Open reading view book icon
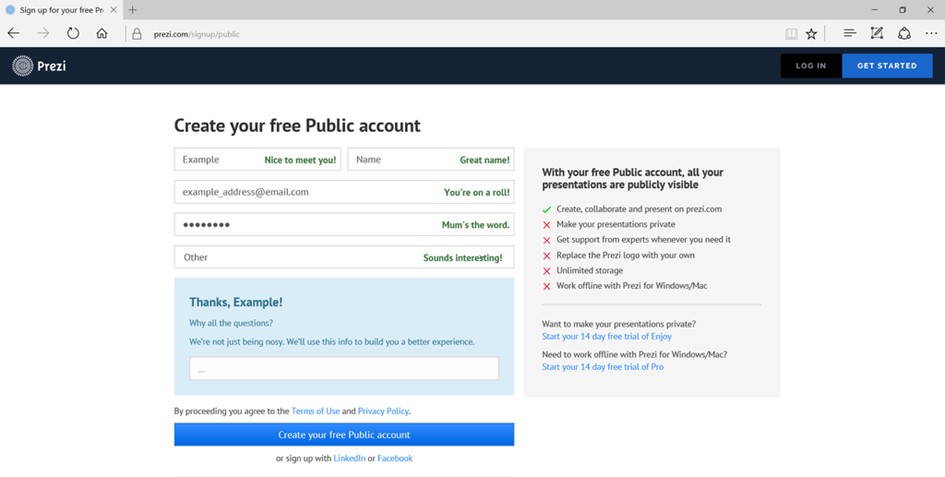 point(791,33)
